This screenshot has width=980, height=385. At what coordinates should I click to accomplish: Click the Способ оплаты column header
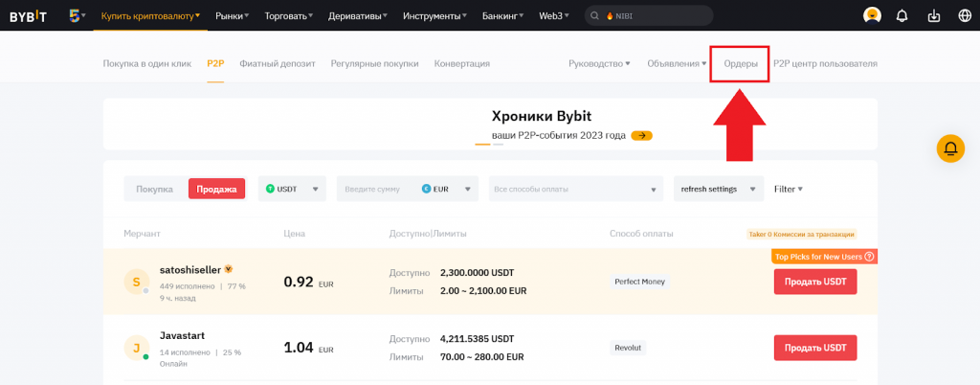coord(641,234)
